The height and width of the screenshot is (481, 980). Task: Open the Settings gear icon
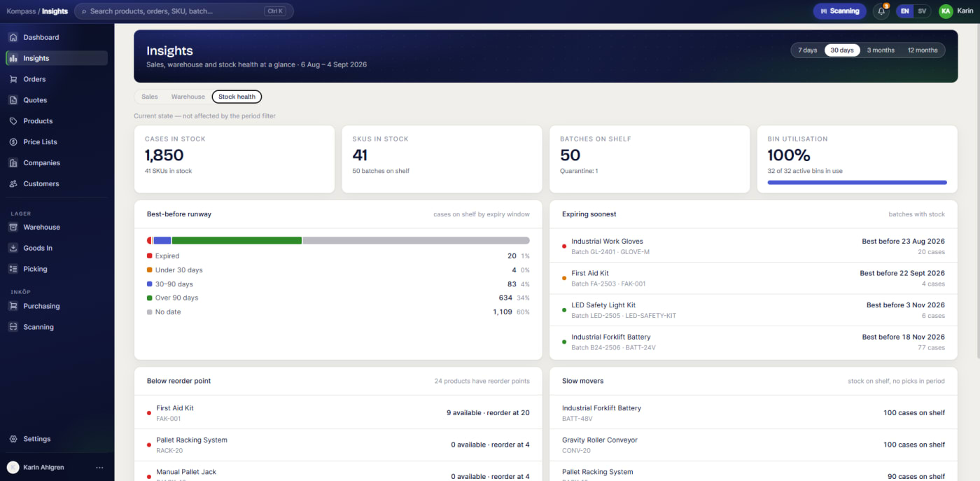click(x=13, y=439)
